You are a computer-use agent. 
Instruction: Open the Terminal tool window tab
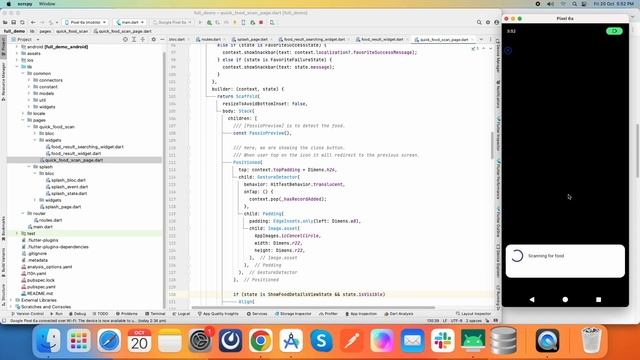(x=156, y=314)
